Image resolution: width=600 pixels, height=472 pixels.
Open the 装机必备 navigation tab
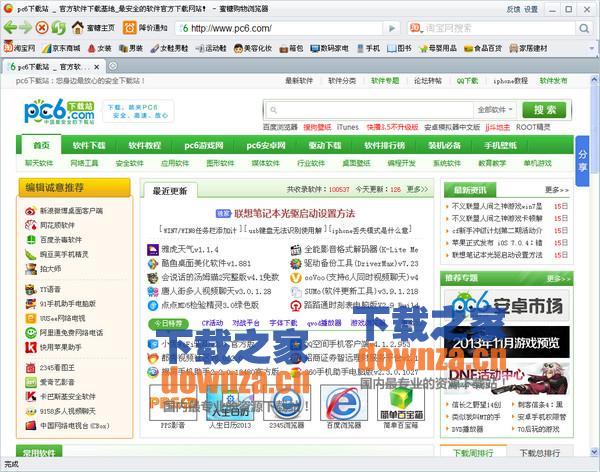click(444, 145)
